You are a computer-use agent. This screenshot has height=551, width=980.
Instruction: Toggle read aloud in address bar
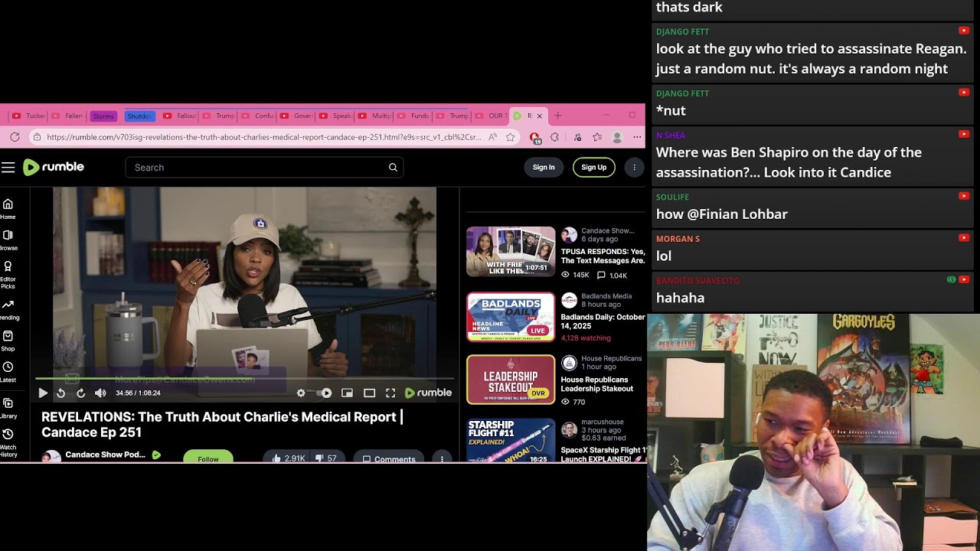pos(493,137)
